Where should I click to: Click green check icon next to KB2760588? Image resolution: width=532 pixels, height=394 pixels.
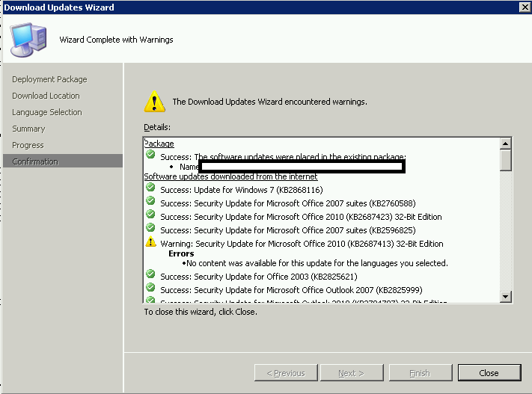150,200
